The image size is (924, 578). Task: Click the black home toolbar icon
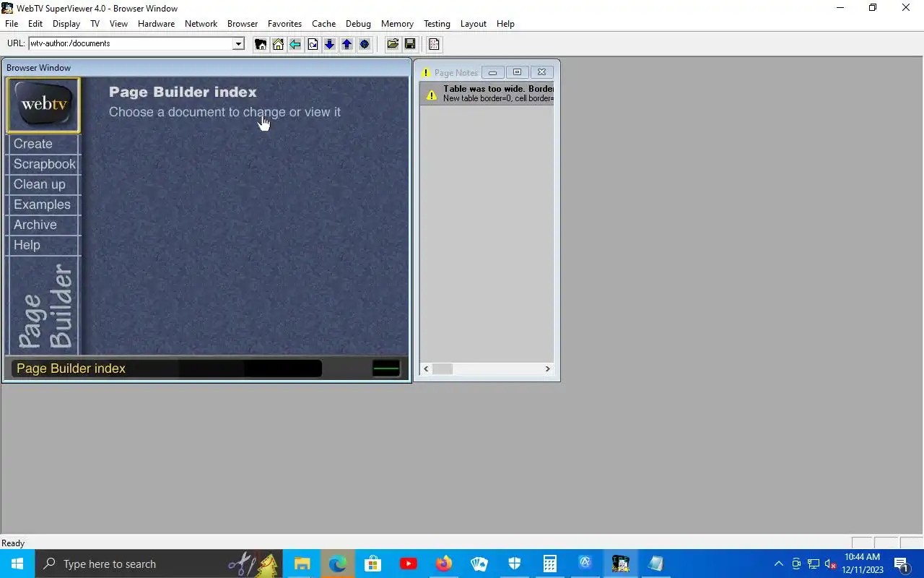pos(261,44)
